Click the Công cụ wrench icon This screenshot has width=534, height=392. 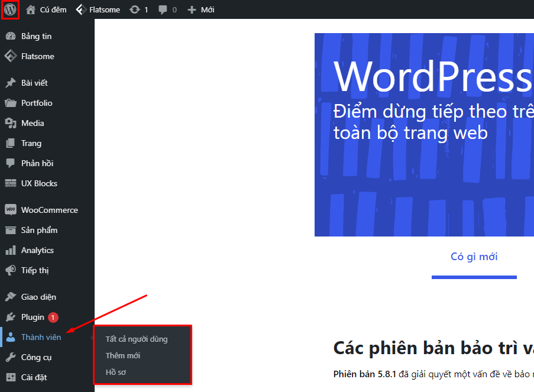(x=11, y=357)
